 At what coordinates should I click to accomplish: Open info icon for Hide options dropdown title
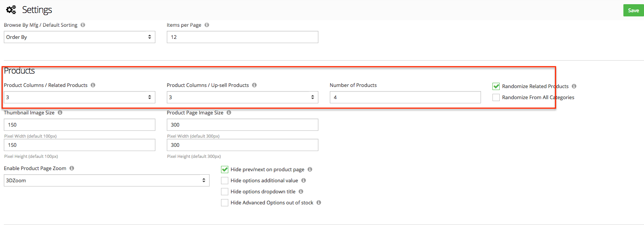(301, 191)
